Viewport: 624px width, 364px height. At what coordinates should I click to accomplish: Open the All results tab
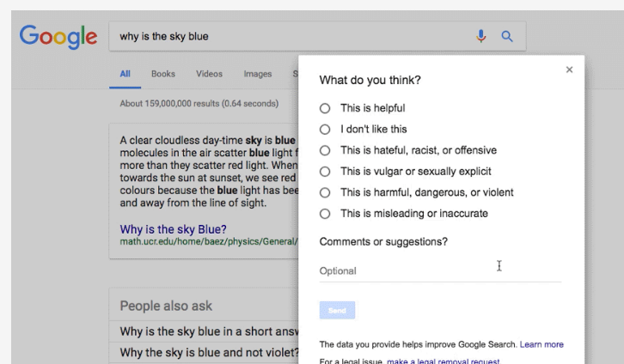125,75
